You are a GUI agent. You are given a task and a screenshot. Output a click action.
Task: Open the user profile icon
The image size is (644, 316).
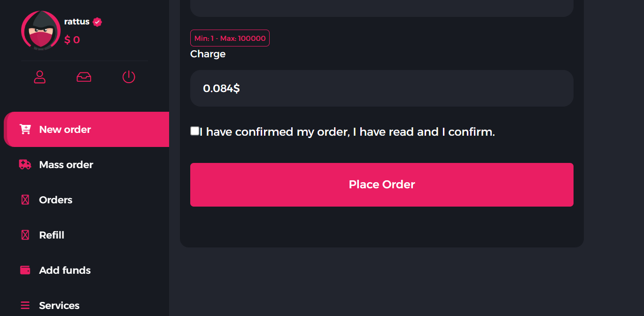(x=40, y=77)
